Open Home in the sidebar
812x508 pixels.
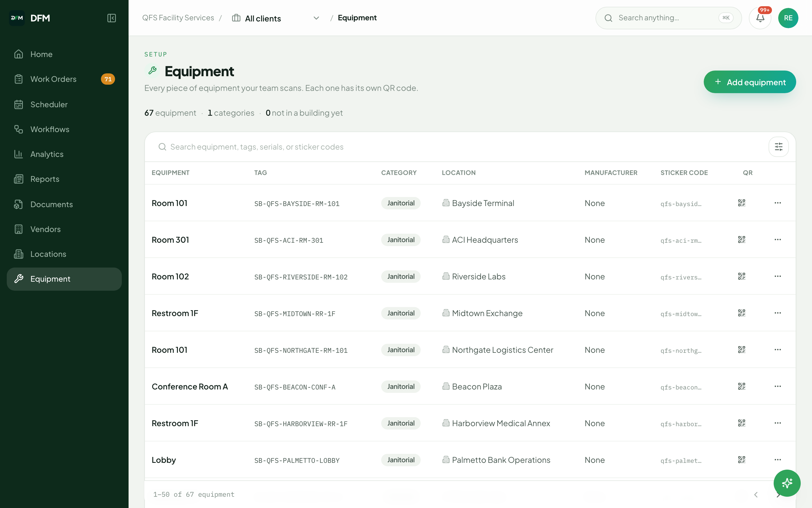click(x=64, y=54)
